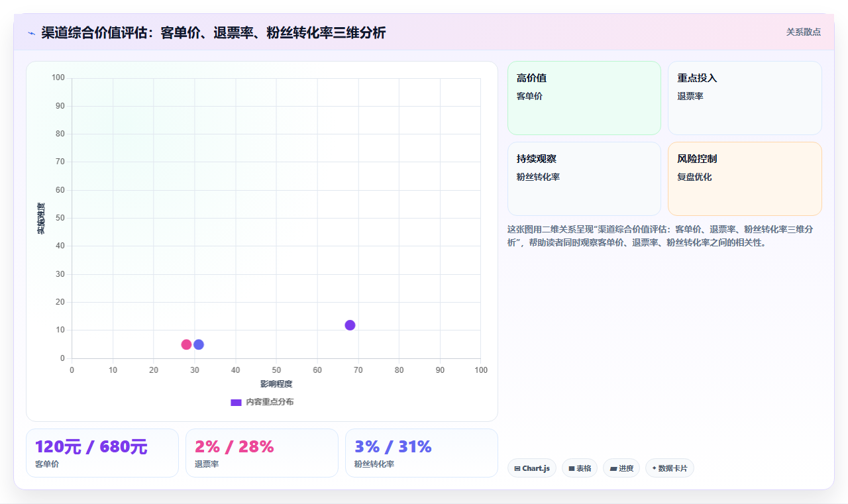
Task: Click the icon in 进度 chip
Action: tap(613, 469)
